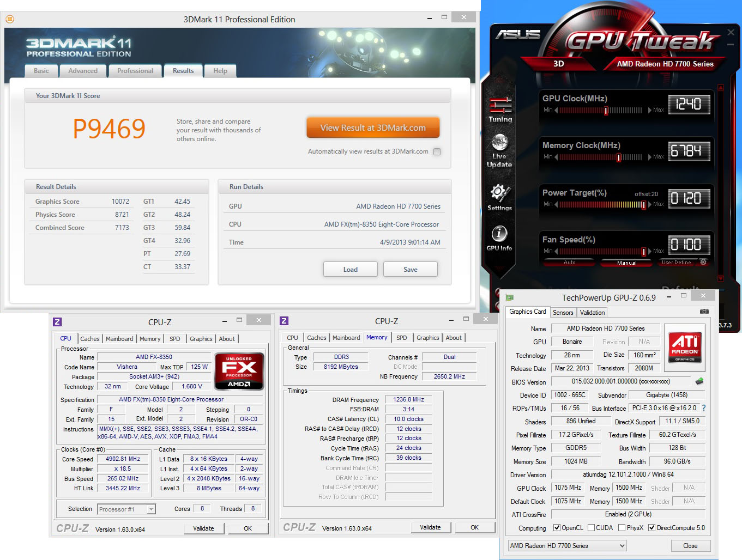The width and height of the screenshot is (742, 560).
Task: Set fan mode to Auto
Action: coord(569,263)
